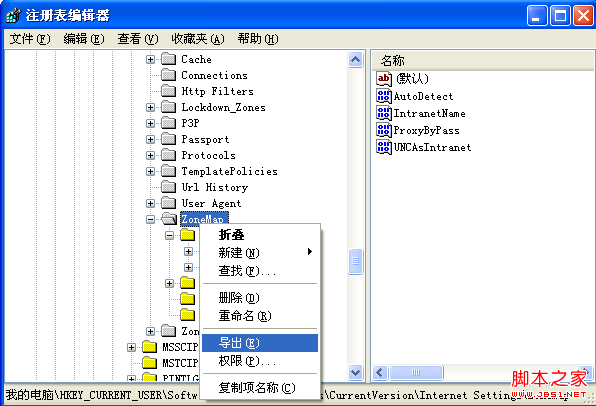Collapse the ZoneMap key

pyautogui.click(x=151, y=219)
